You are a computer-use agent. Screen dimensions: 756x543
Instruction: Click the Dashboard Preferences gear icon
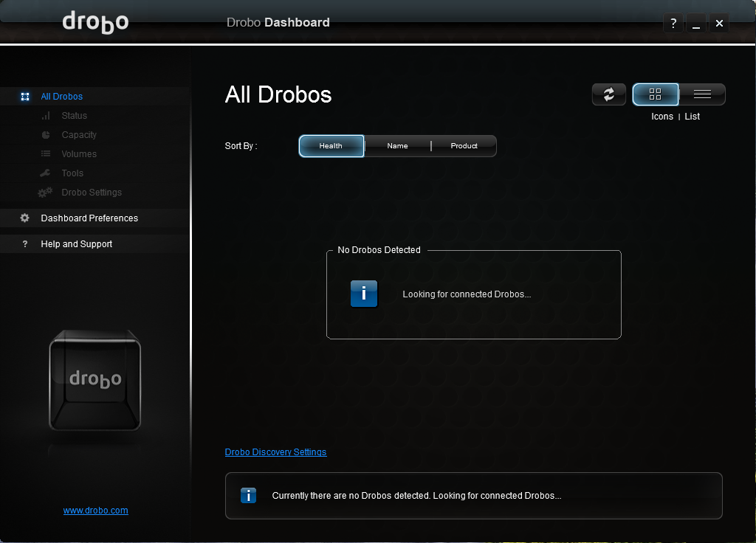pos(25,218)
